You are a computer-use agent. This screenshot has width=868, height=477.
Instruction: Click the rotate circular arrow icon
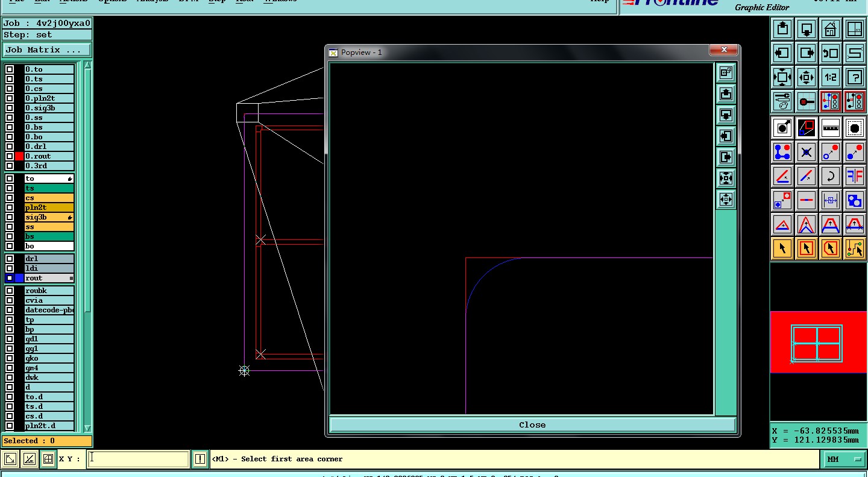(x=831, y=176)
